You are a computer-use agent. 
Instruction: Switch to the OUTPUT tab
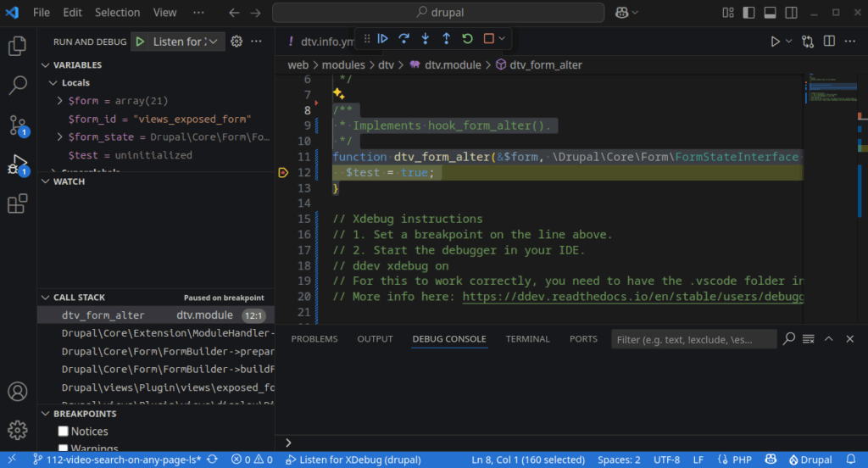tap(375, 339)
